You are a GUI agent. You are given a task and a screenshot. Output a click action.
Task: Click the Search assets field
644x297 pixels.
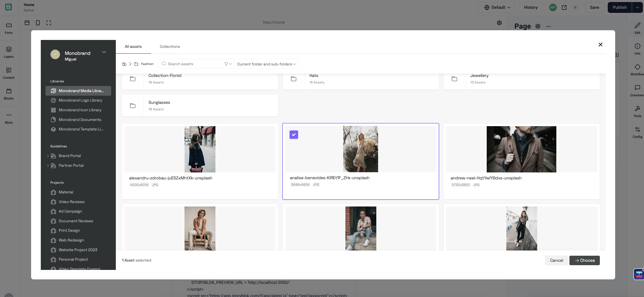(190, 64)
